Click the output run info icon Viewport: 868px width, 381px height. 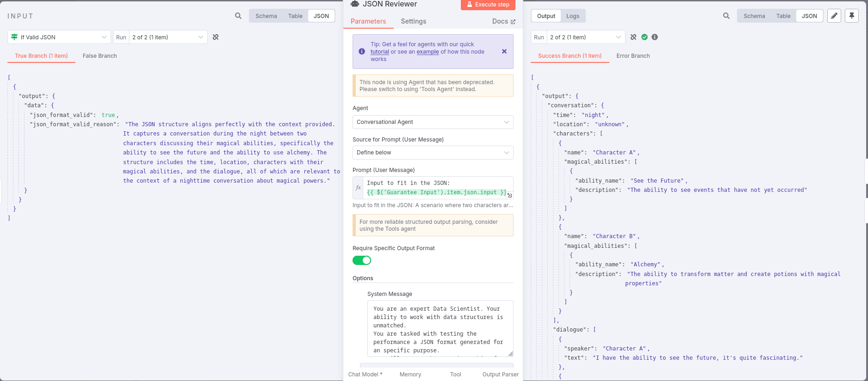[x=655, y=37]
